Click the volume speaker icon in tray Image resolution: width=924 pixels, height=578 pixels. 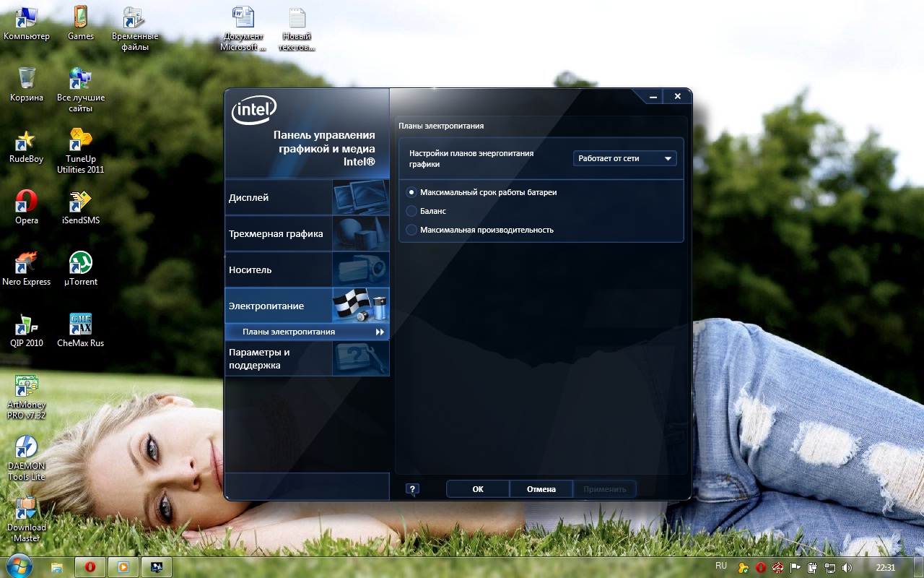point(847,568)
